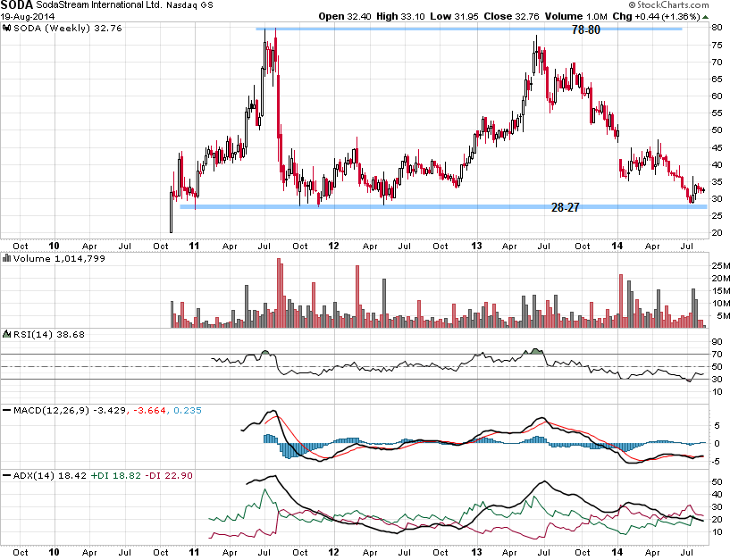Click the 20M tick on the volume axis
Image resolution: width=730 pixels, height=560 pixels.
[x=721, y=279]
